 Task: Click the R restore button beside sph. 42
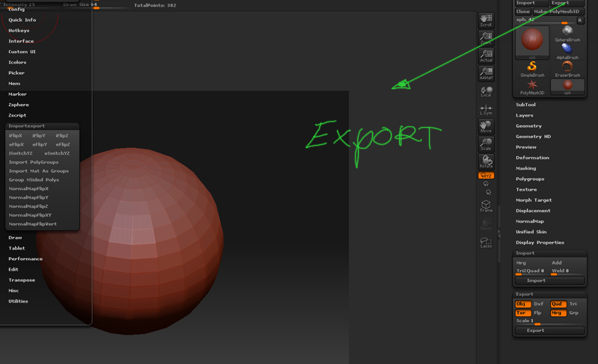coord(580,20)
